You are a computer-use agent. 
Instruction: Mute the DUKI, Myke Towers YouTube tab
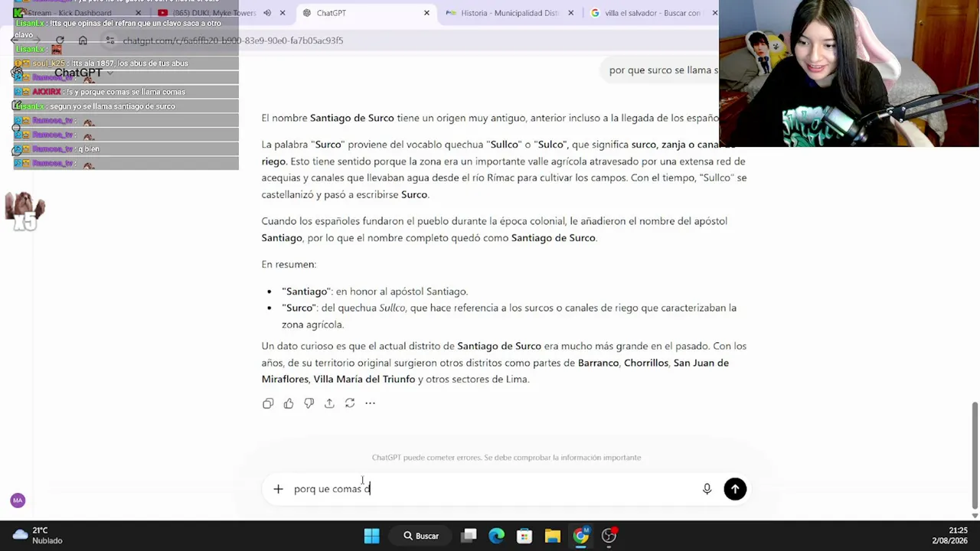267,13
